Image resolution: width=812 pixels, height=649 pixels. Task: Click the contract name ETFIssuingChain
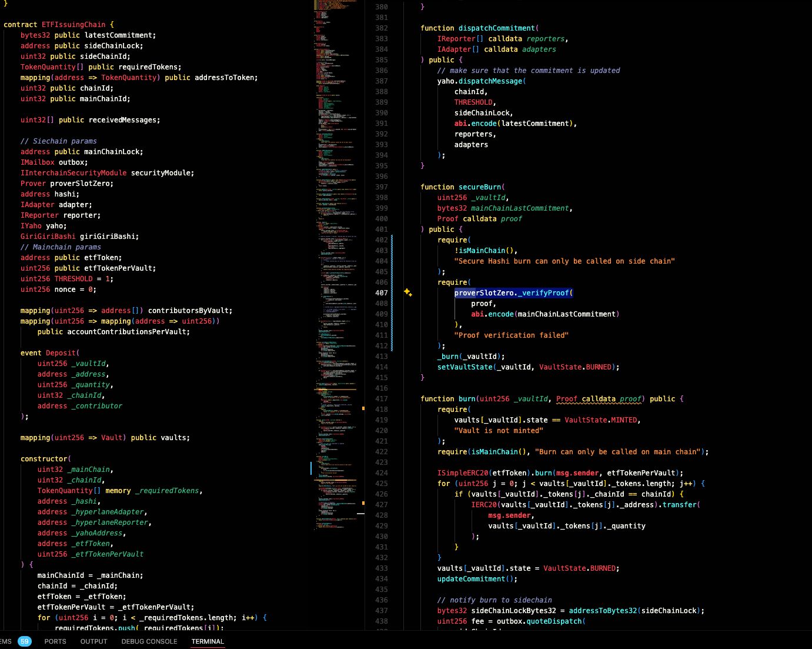[x=73, y=25]
